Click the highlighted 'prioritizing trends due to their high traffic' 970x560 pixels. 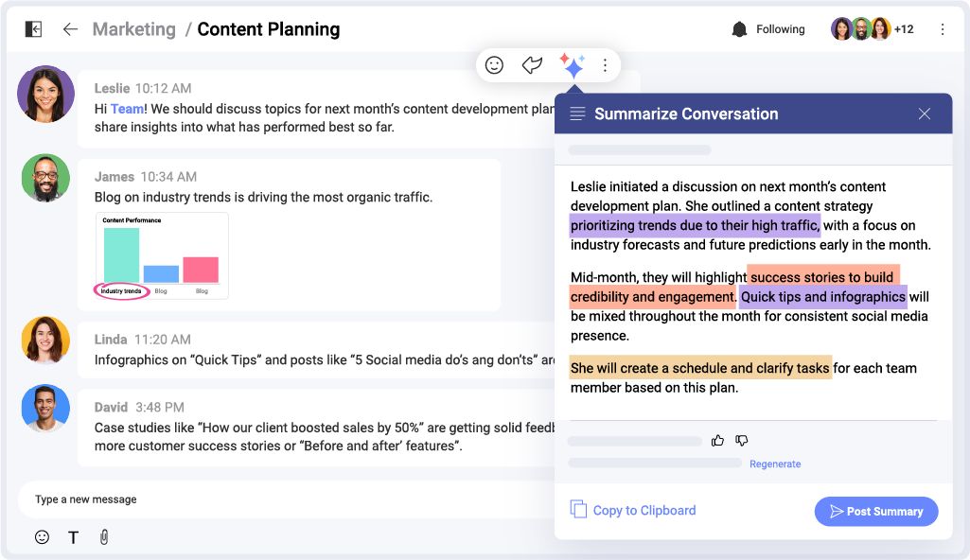pos(695,225)
